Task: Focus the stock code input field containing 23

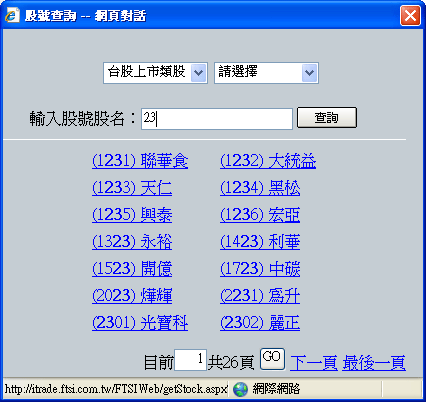Action: [x=217, y=119]
